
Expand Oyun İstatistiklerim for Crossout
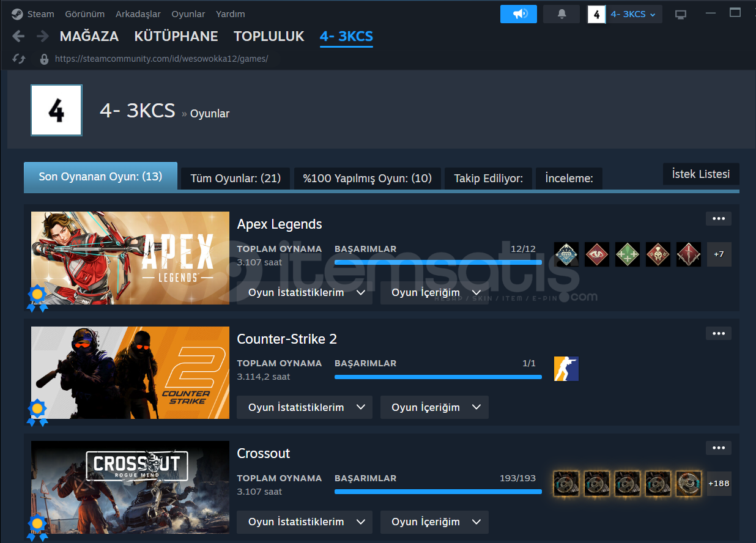(x=305, y=522)
